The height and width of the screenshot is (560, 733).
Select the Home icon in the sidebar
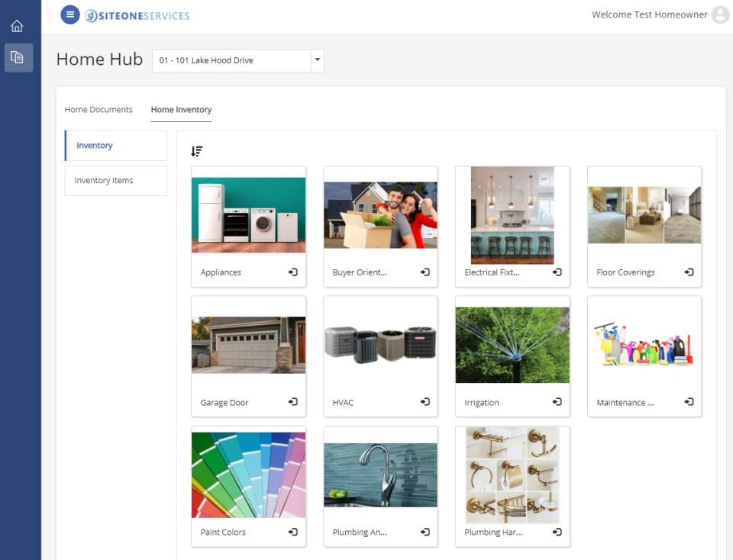pyautogui.click(x=18, y=25)
